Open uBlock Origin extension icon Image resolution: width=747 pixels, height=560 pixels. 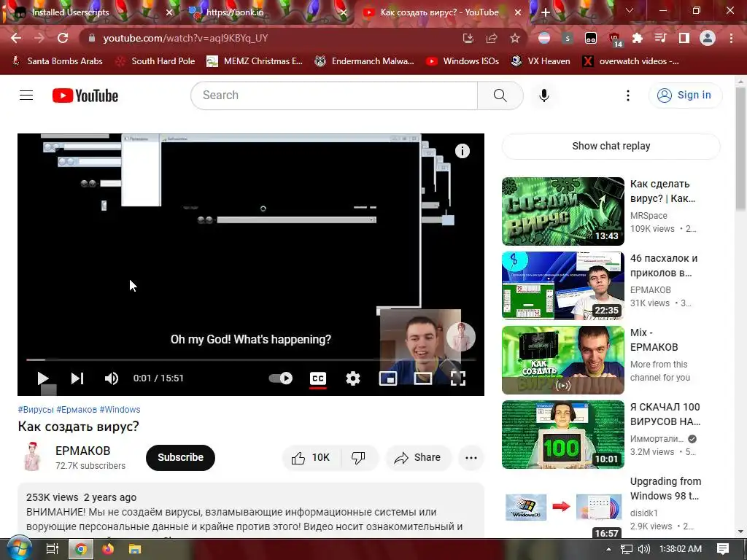click(614, 39)
